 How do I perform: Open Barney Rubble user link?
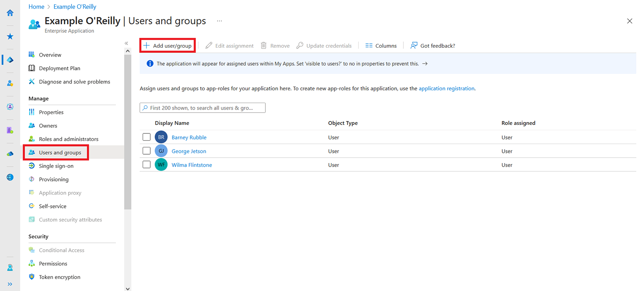pos(189,138)
